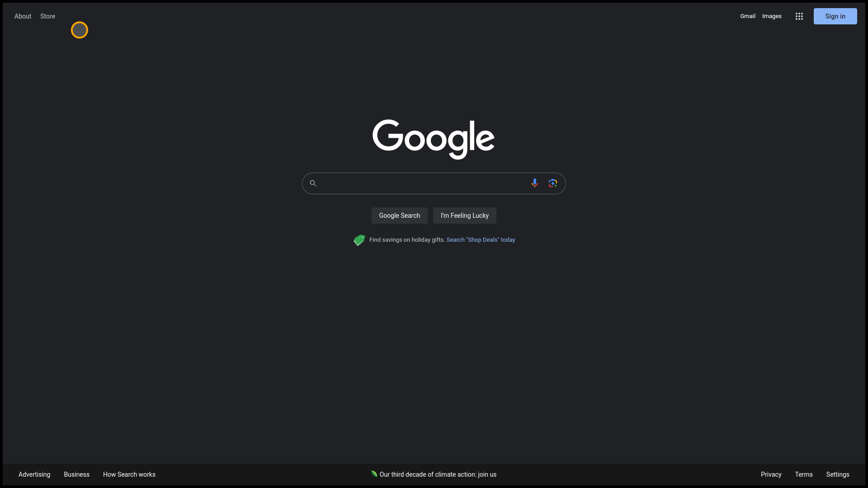
Task: Open the Advertising footer link
Action: pos(34,474)
